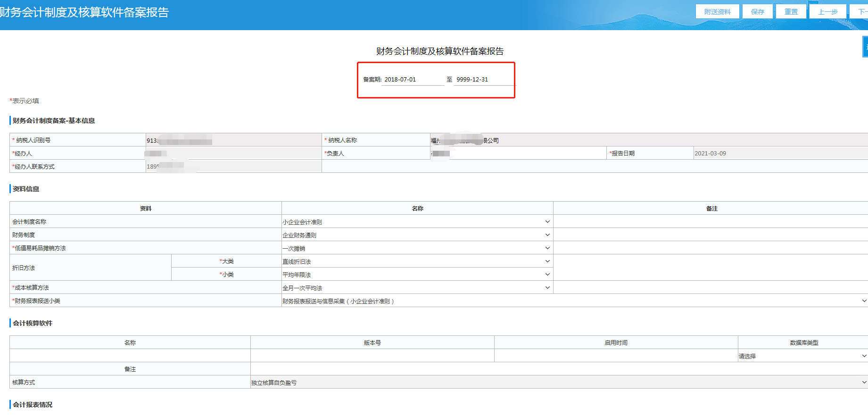The height and width of the screenshot is (415, 868).
Task: Click the *表示必填 note text
Action: (25, 101)
